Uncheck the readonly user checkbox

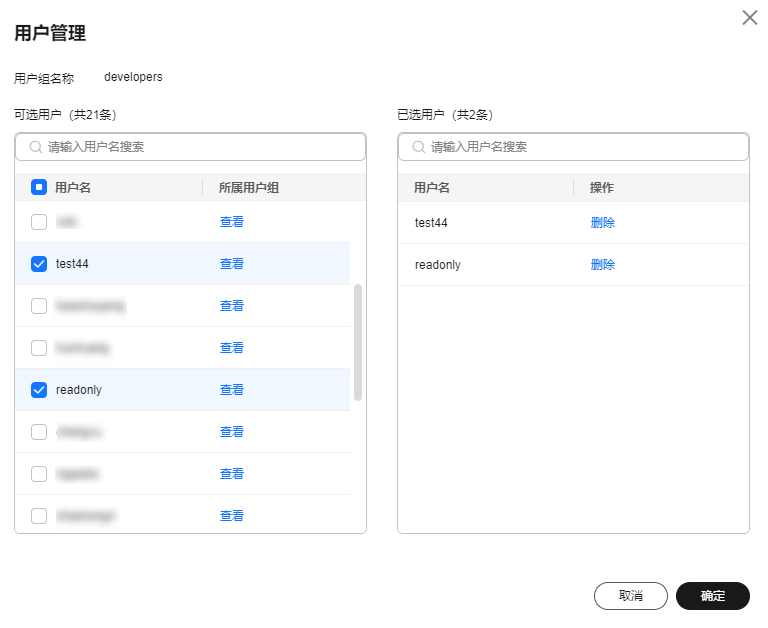point(39,390)
